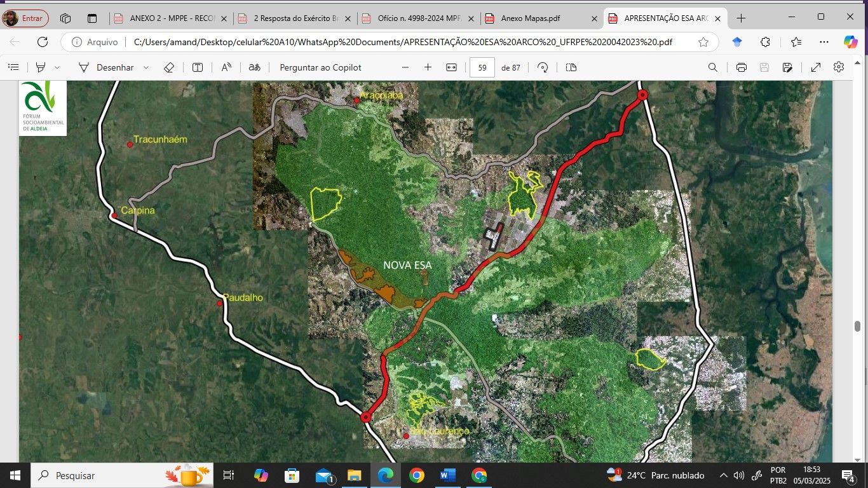Click the page number input field
The image size is (868, 488).
pos(482,67)
